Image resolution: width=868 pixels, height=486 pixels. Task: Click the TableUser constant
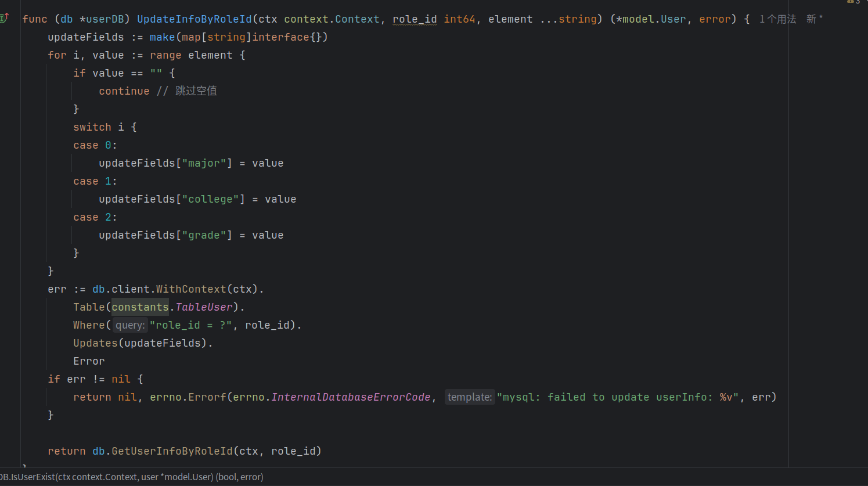[204, 307]
